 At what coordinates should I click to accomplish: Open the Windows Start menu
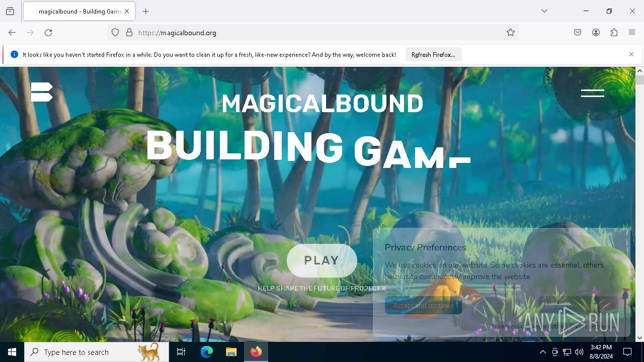tap(12, 352)
